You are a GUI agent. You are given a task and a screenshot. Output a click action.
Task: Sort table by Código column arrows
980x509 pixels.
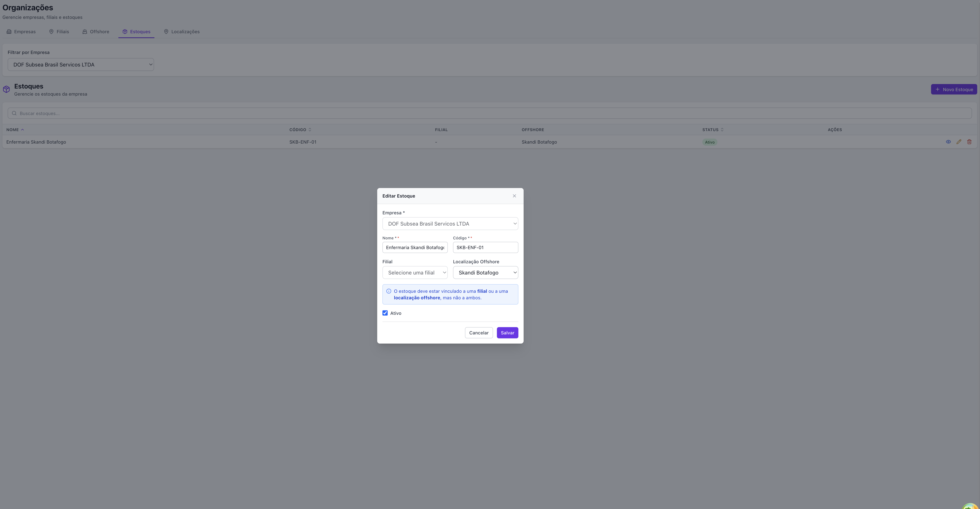pos(310,130)
